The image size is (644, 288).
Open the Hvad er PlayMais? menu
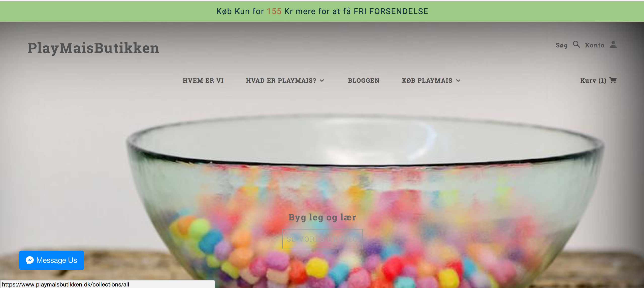pyautogui.click(x=281, y=80)
